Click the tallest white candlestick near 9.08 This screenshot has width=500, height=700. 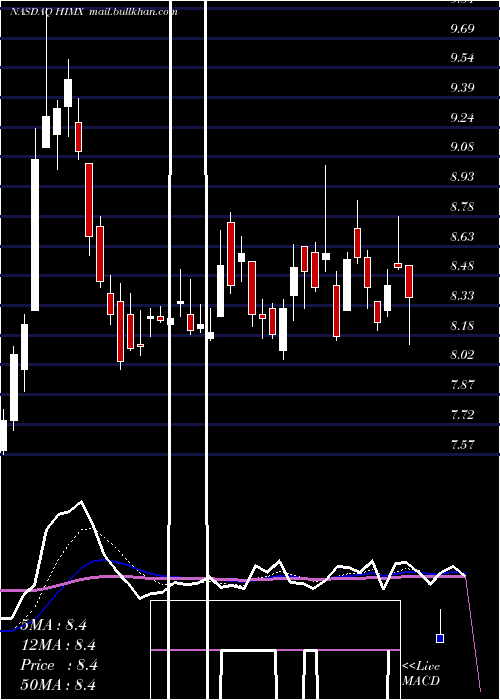[x=35, y=235]
